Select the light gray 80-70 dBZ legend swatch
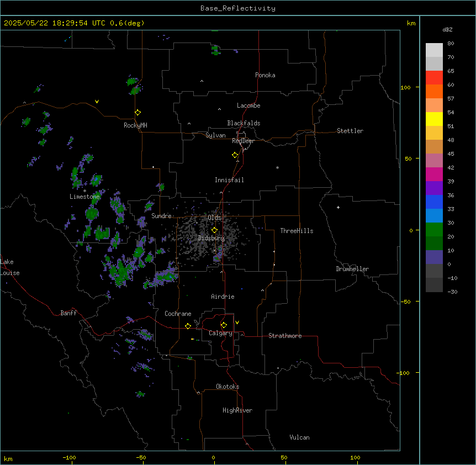This screenshot has height=465, width=476. [434, 50]
